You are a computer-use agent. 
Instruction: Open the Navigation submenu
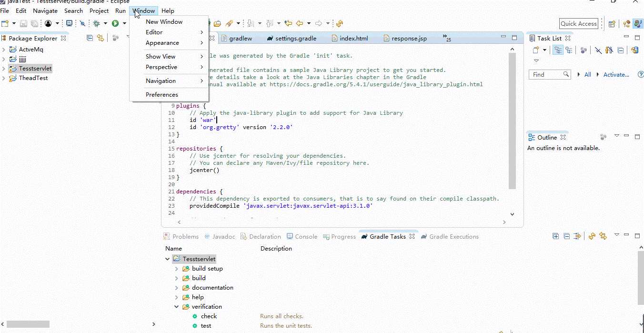(x=169, y=81)
